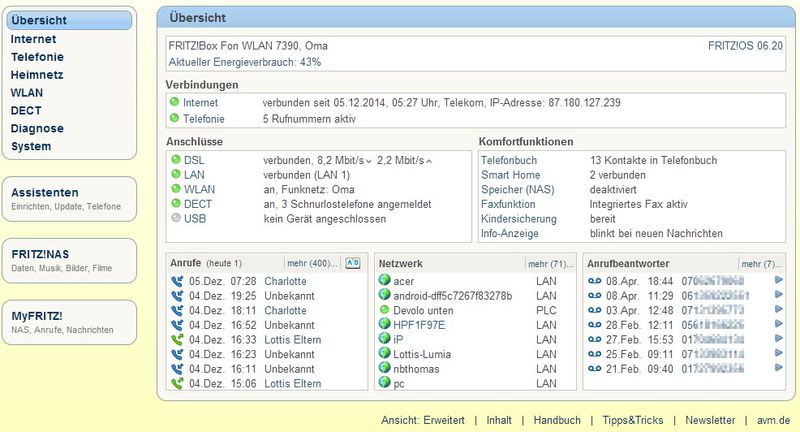Open the MyFRITZ! panel
Screen dimensions: 800x432
pyautogui.click(x=69, y=322)
